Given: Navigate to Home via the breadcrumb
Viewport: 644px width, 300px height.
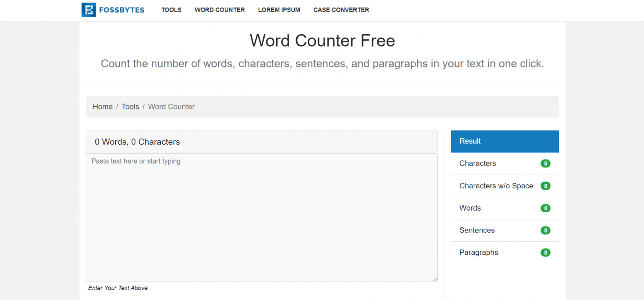Looking at the screenshot, I should [103, 107].
